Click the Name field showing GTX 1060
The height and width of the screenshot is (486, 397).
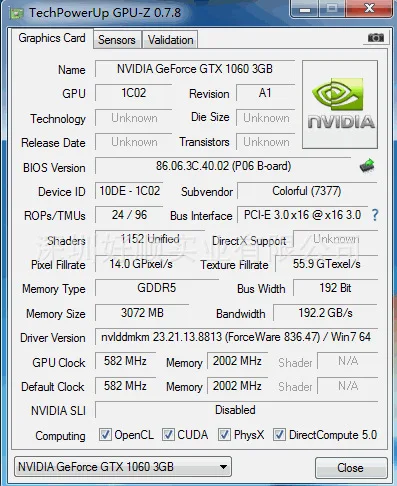click(195, 69)
